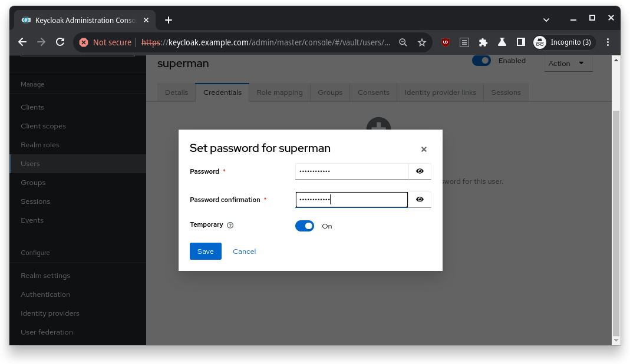Toggle the browser side panel
The height and width of the screenshot is (364, 630).
(521, 42)
